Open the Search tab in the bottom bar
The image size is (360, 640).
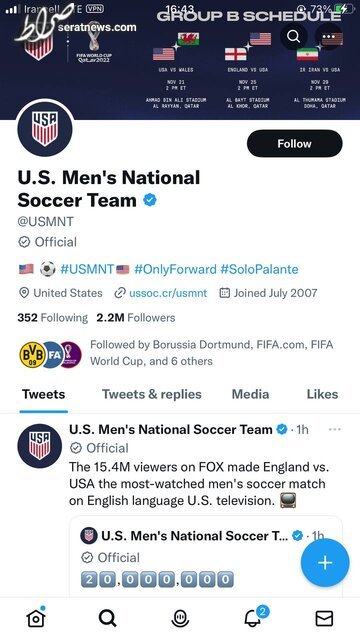click(x=108, y=619)
